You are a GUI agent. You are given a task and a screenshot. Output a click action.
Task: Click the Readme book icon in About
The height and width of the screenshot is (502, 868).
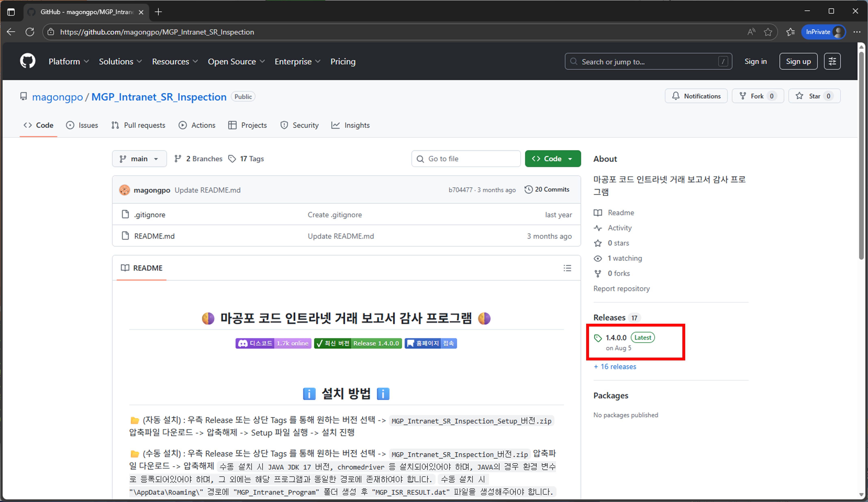pyautogui.click(x=598, y=212)
